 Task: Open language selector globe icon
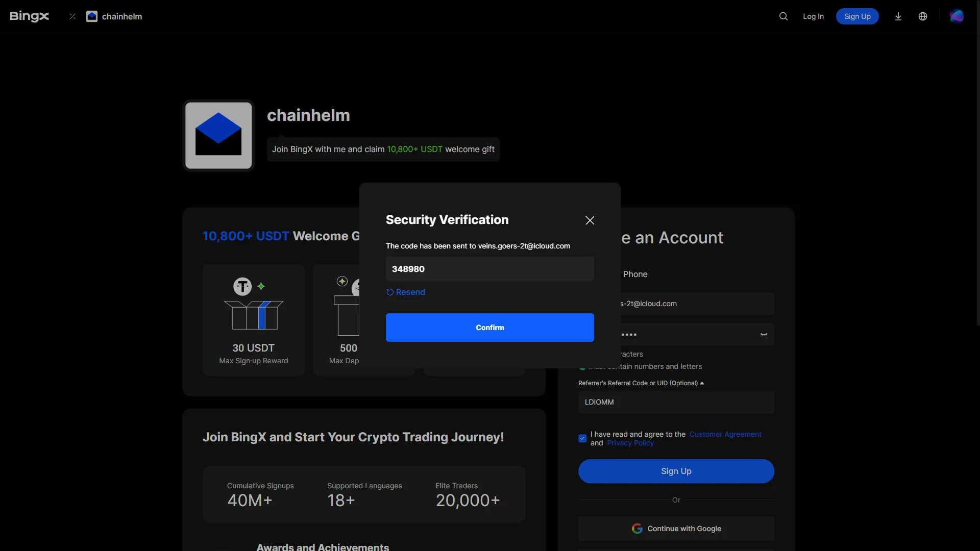coord(923,16)
